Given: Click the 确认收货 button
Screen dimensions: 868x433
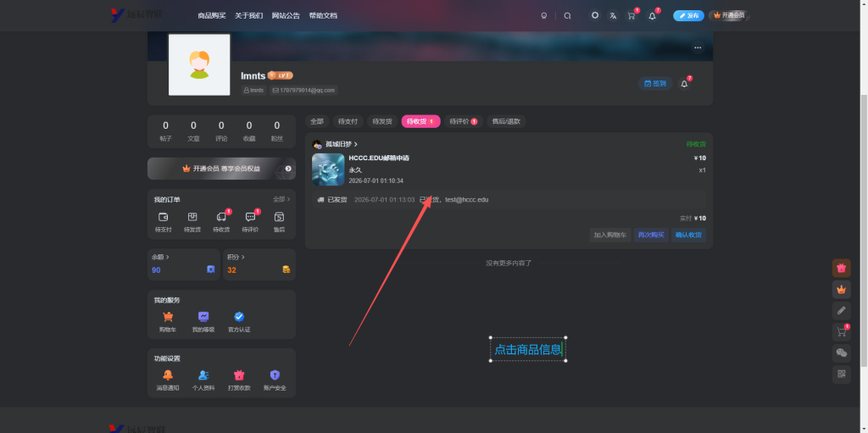Looking at the screenshot, I should [x=688, y=235].
